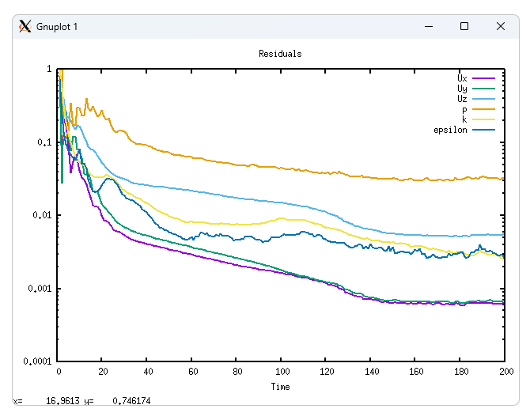Click the status bar x value 16.9613
Image resolution: width=530 pixels, height=420 pixels.
[x=62, y=401]
